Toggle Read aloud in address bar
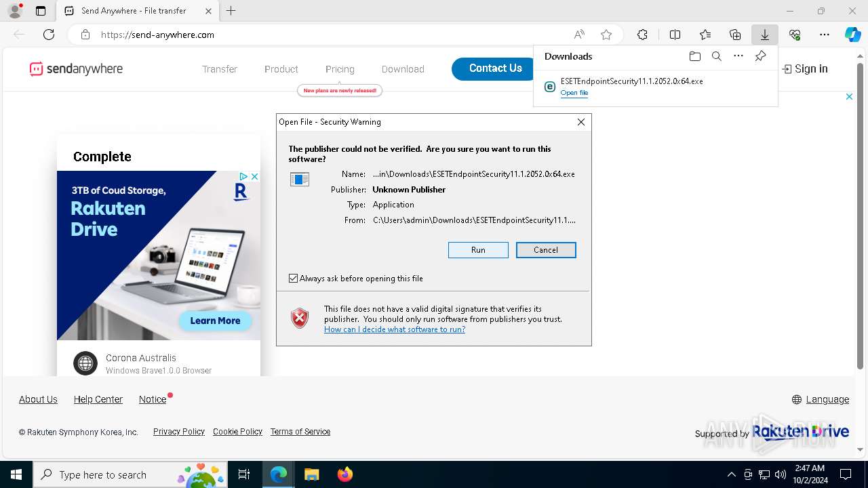The image size is (868, 488). pyautogui.click(x=579, y=35)
